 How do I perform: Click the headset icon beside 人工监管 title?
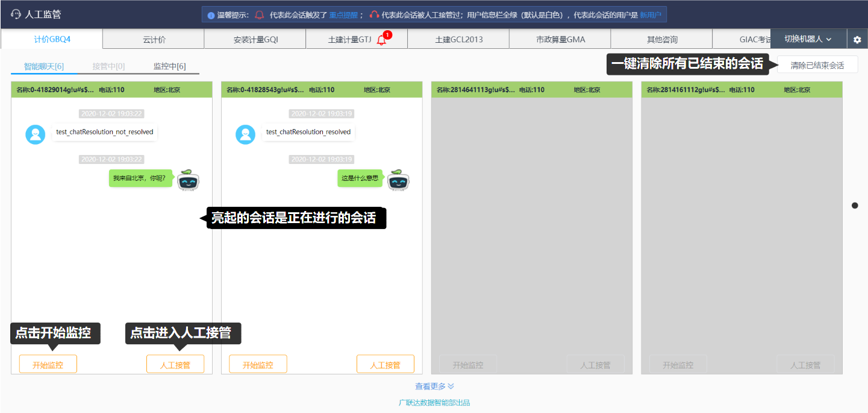point(16,14)
